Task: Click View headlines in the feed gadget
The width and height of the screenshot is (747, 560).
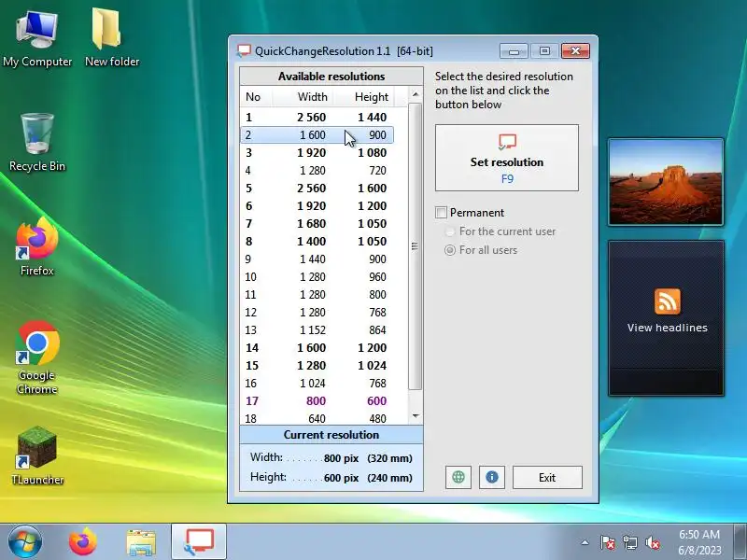Action: click(x=667, y=328)
